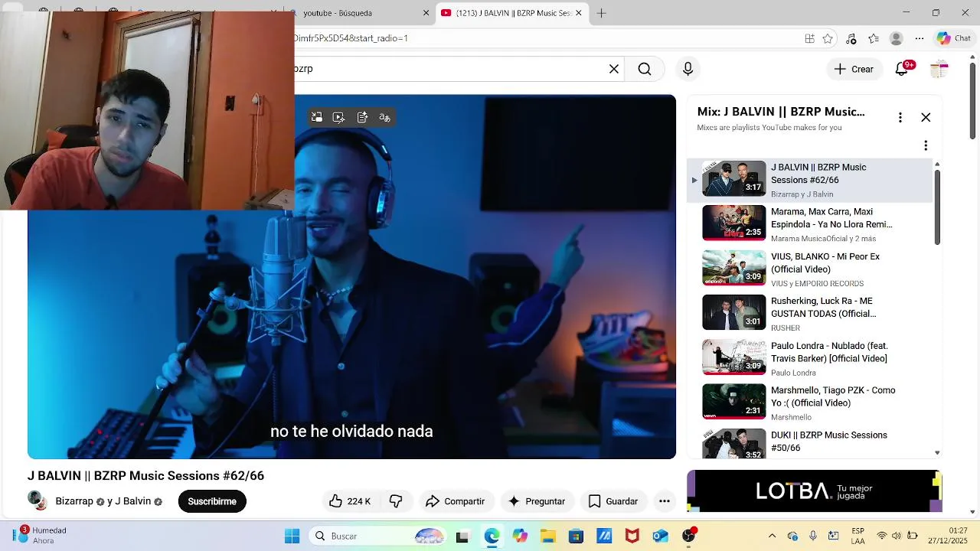The height and width of the screenshot is (551, 980).
Task: Click the second video overlay icon
Action: 339,117
